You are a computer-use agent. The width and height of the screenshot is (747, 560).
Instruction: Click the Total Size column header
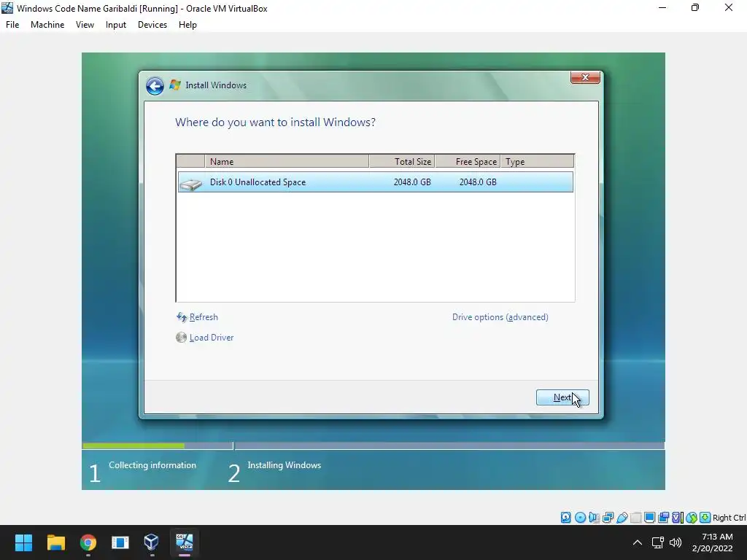click(402, 161)
